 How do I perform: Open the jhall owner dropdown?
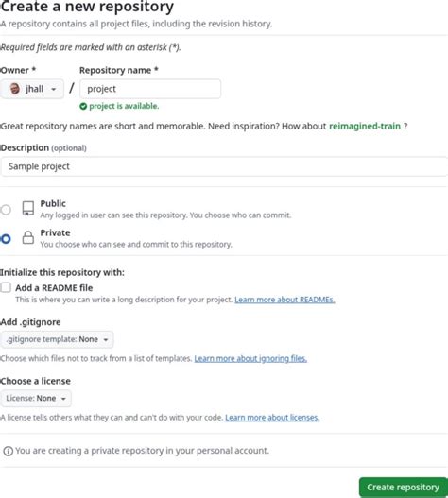[x=32, y=89]
